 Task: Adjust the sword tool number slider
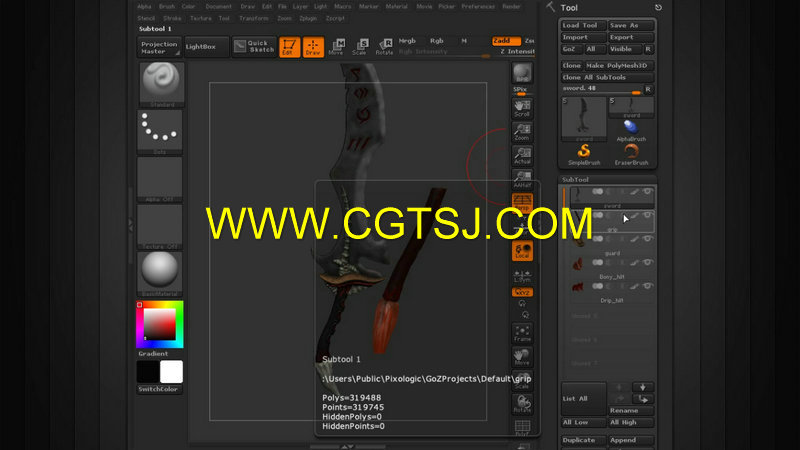pos(602,89)
